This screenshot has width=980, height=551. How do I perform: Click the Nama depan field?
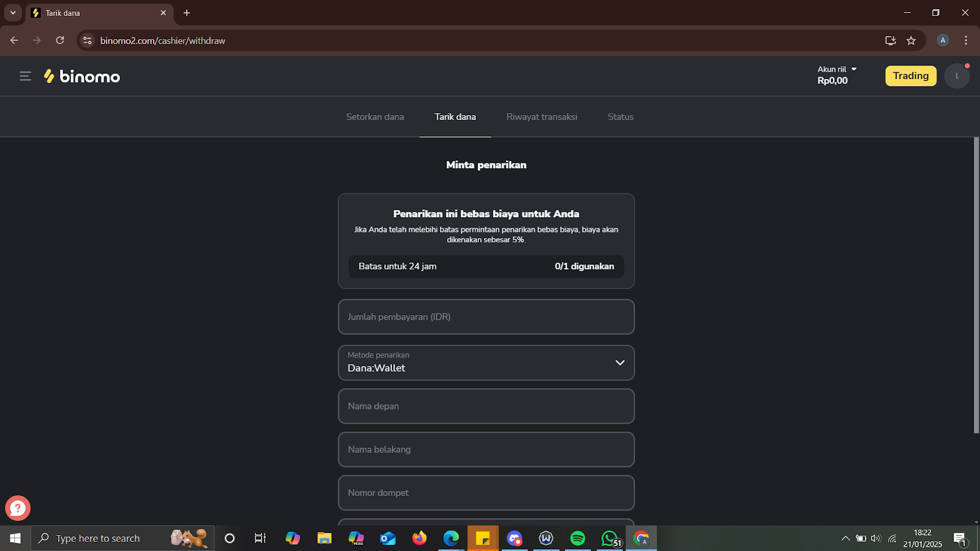click(x=486, y=406)
